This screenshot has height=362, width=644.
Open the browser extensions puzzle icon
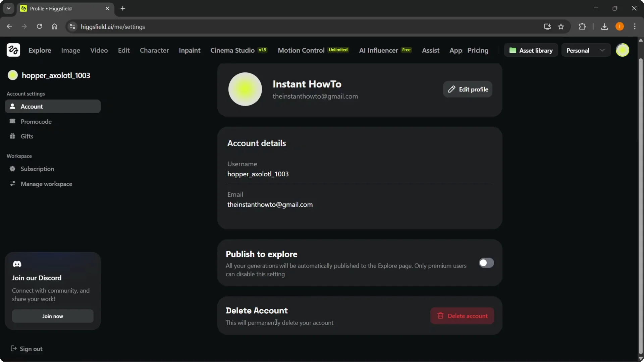point(583,26)
